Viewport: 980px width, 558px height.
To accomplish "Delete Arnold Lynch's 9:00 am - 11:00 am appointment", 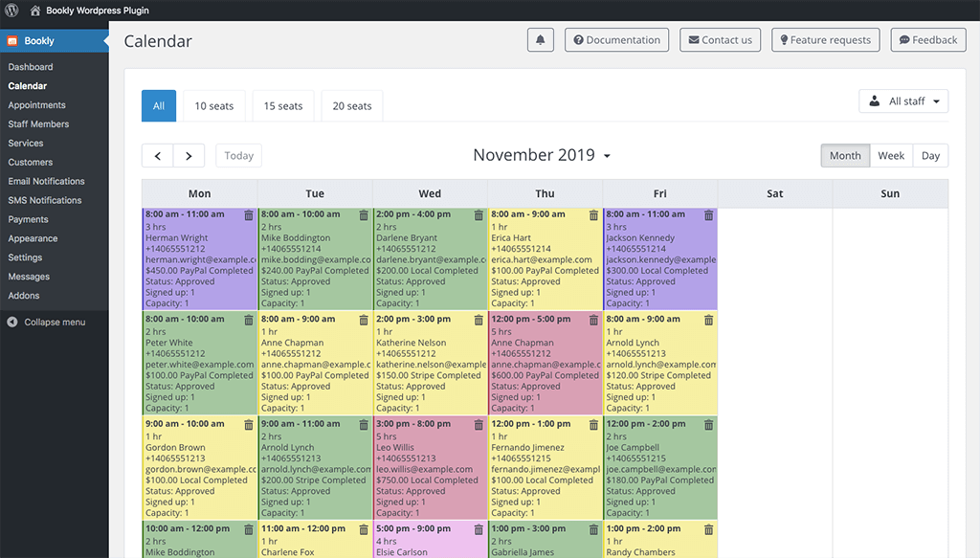I will tap(363, 425).
